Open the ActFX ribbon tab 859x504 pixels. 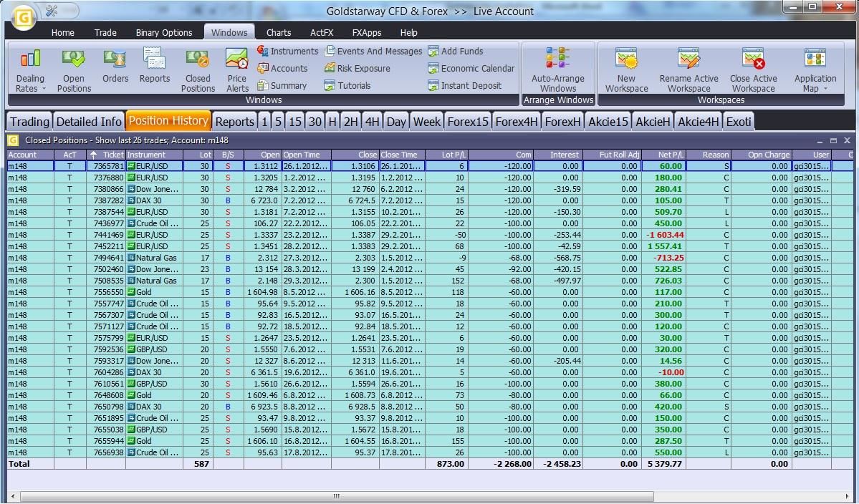[x=322, y=32]
